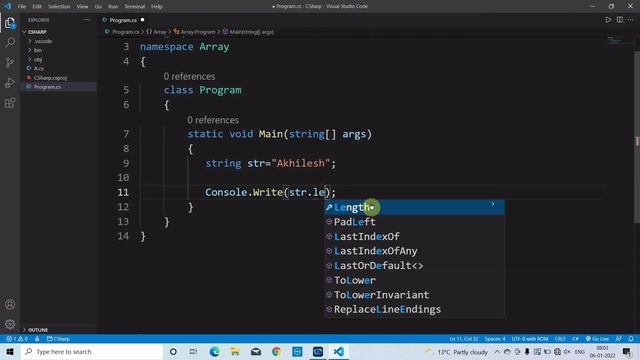Click the Visual Studio Code taskbar icon
Image resolution: width=640 pixels, height=360 pixels.
(x=338, y=351)
